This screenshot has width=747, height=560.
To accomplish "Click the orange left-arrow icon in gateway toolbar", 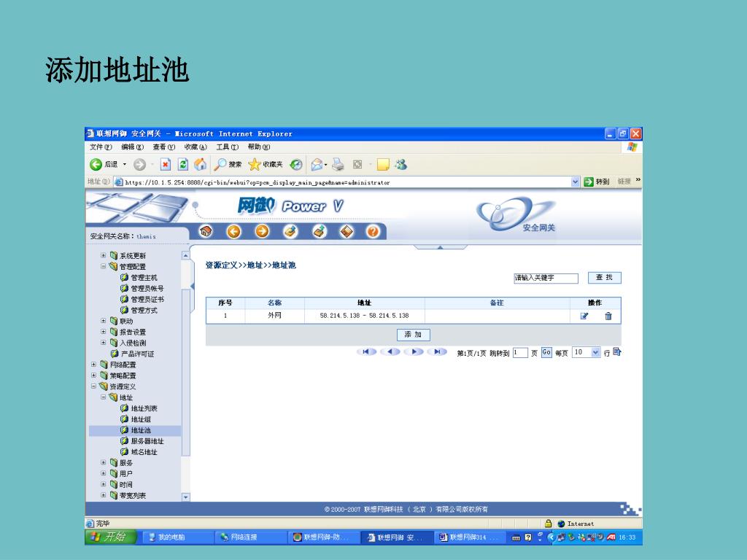I will [233, 231].
